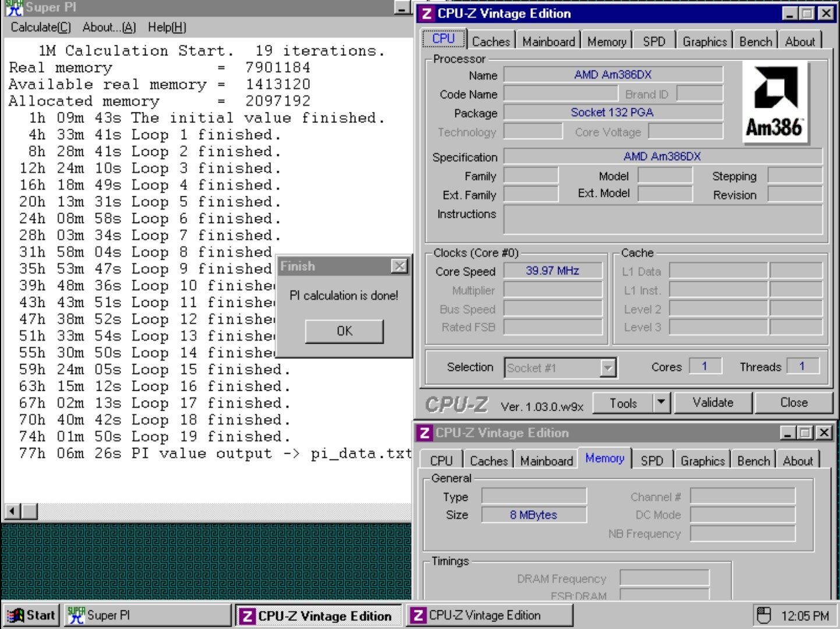The width and height of the screenshot is (840, 629).
Task: Click memory Size field 8 MBytes
Action: click(x=534, y=515)
